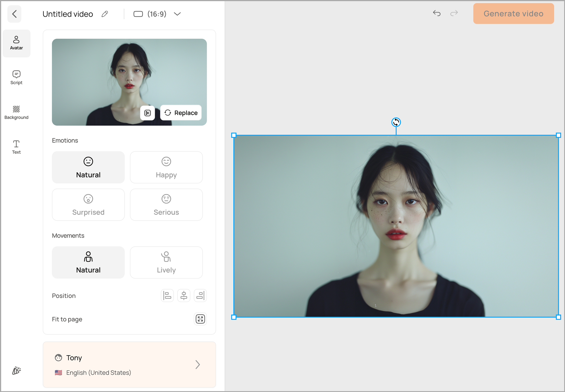Open the Text tab

pos(16,147)
